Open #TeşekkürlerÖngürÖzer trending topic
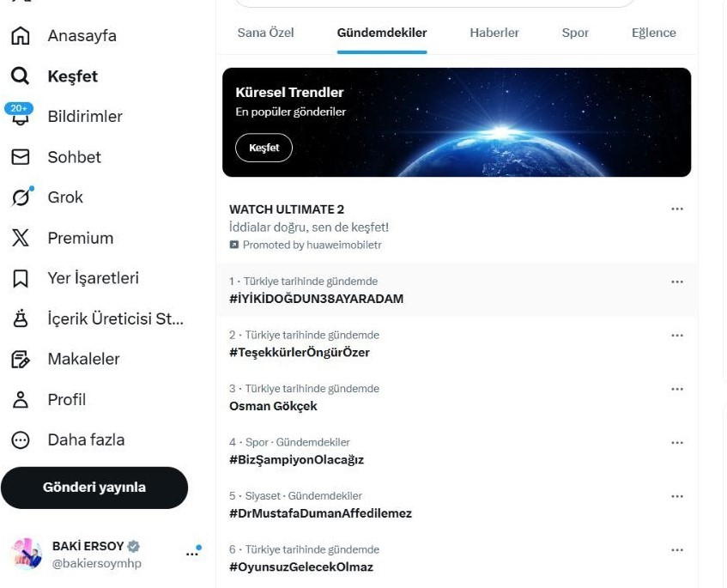This screenshot has width=727, height=588. pos(300,352)
